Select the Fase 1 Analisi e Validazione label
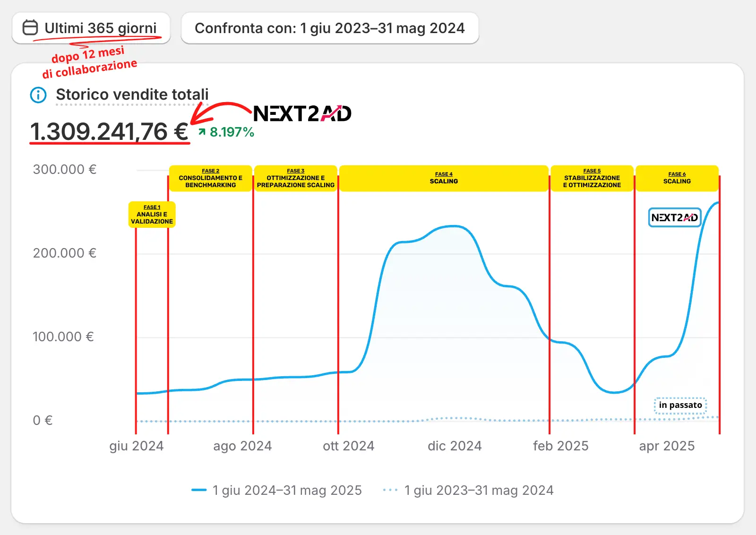The image size is (756, 535). (152, 215)
